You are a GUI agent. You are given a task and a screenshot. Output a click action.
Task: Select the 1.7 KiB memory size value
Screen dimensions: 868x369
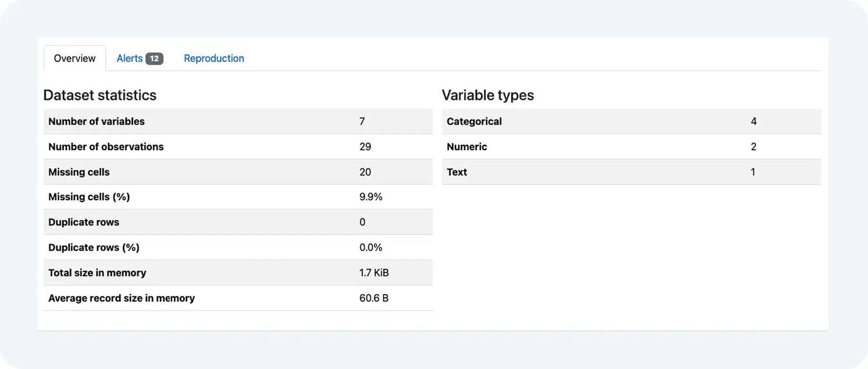(374, 273)
